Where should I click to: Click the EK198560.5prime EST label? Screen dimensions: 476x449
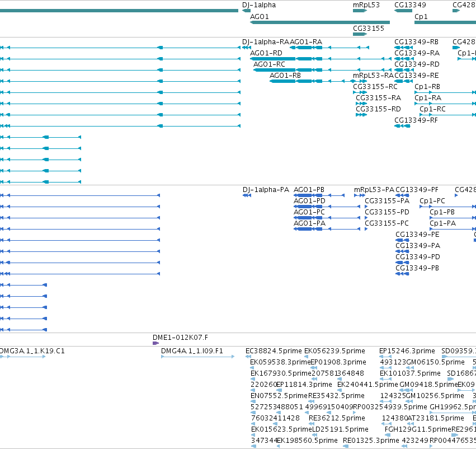(x=307, y=441)
